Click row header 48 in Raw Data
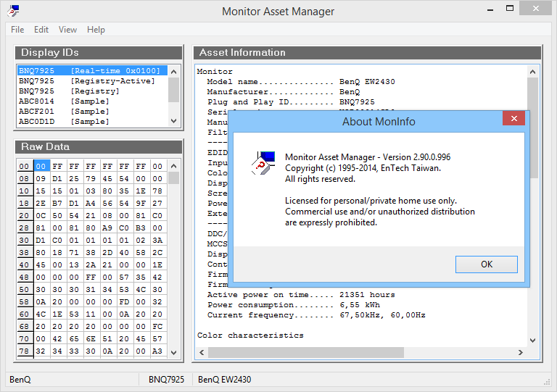 click(x=24, y=277)
